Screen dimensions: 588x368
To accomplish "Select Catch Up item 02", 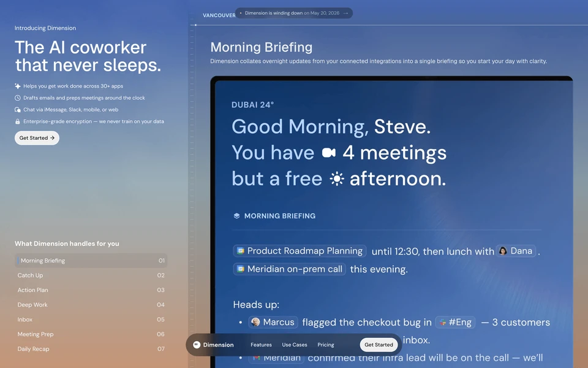I will tap(91, 275).
